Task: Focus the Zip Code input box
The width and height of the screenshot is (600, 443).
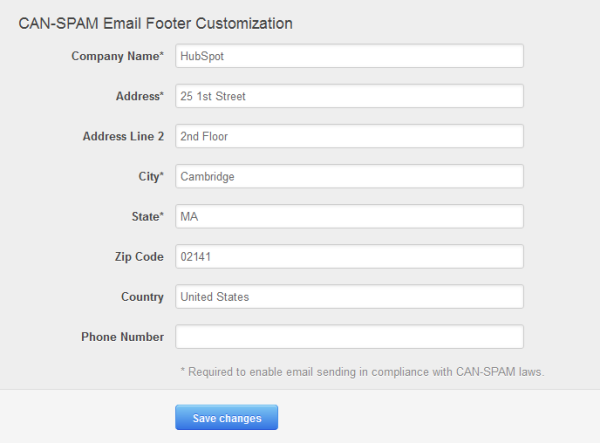Action: click(349, 257)
